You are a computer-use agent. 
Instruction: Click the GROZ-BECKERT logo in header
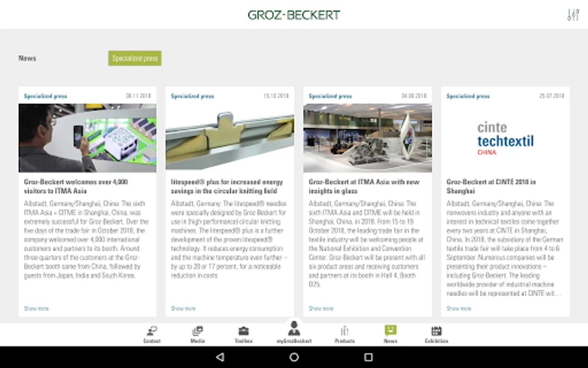[x=294, y=15]
